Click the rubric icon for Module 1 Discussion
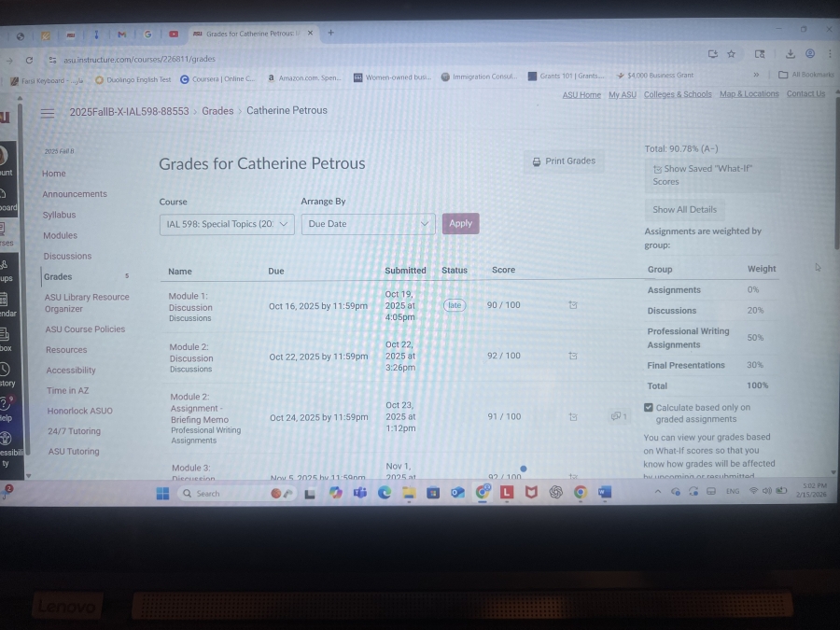Screen dimensions: 840x630 (x=572, y=305)
